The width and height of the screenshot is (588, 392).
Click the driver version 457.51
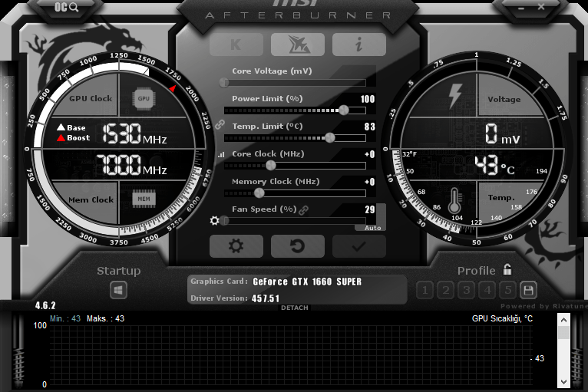266,298
